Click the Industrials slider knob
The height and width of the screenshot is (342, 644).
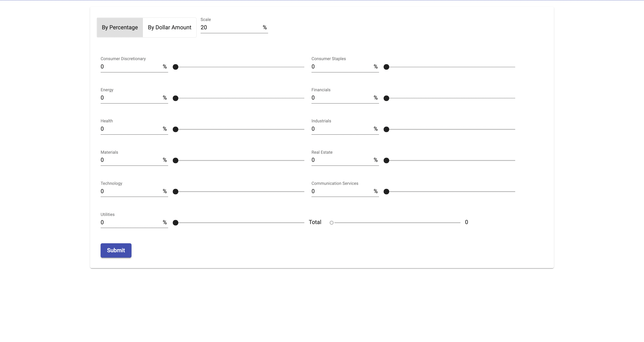tap(386, 129)
